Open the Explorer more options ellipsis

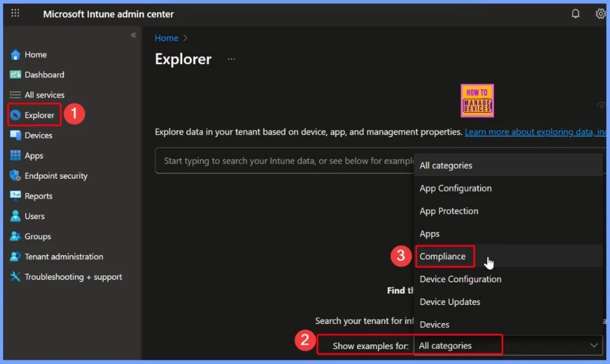pos(232,59)
